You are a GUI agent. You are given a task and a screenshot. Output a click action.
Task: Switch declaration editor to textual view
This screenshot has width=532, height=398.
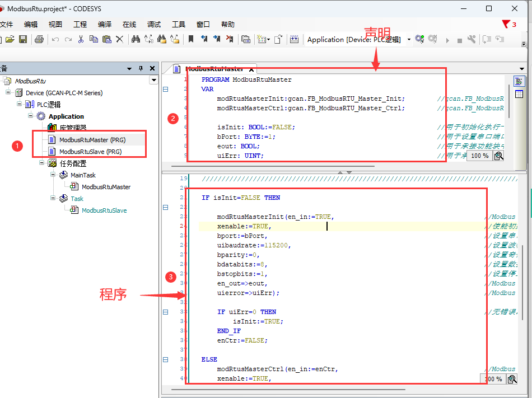click(519, 82)
